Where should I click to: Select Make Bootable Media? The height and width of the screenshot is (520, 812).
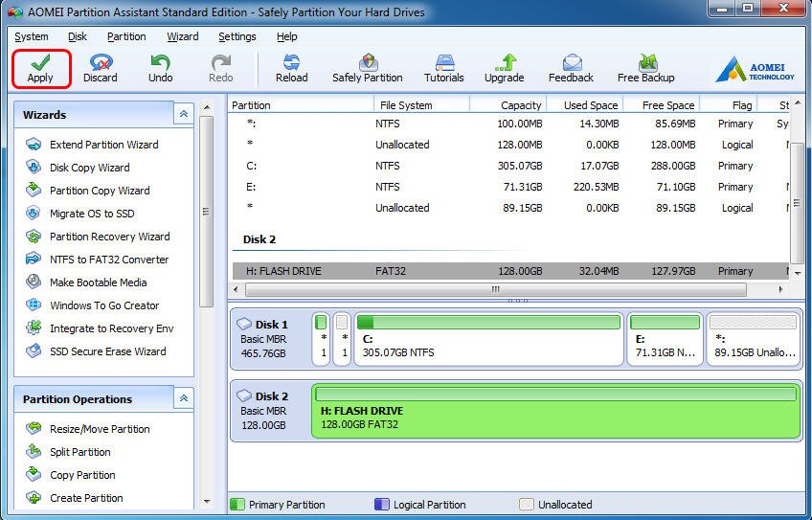pyautogui.click(x=86, y=283)
